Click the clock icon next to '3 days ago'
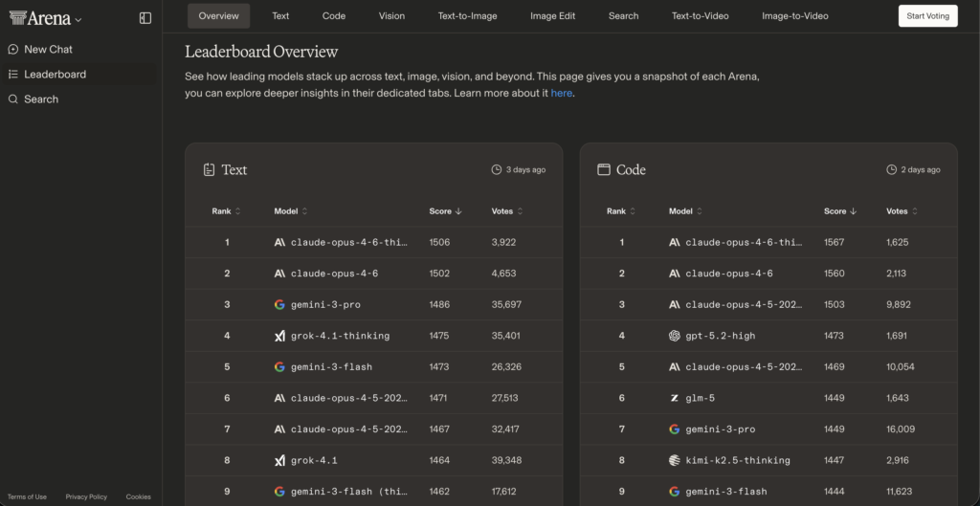980x506 pixels. [496, 169]
